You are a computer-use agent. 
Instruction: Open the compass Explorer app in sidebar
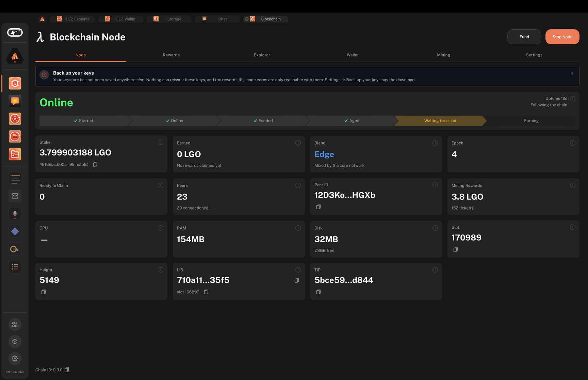[x=15, y=119]
